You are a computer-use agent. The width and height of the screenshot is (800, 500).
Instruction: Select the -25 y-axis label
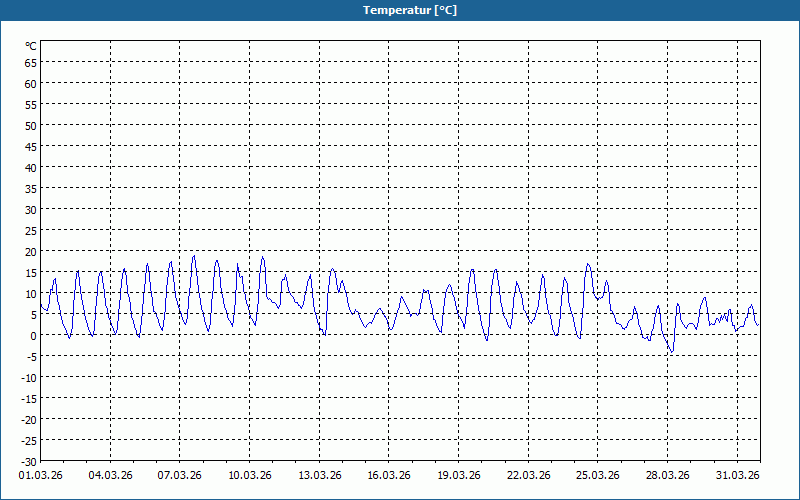pyautogui.click(x=29, y=440)
